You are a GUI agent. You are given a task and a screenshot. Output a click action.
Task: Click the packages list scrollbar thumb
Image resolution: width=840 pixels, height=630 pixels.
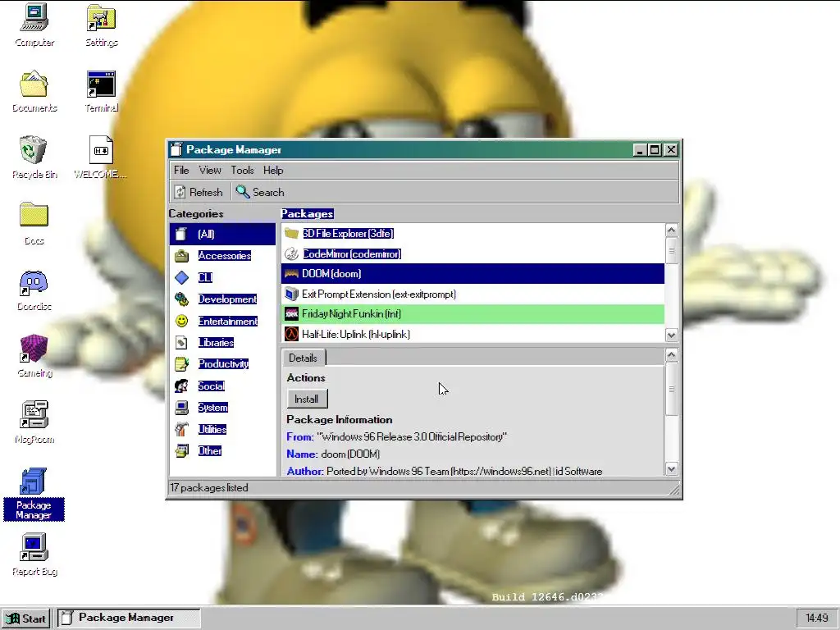671,251
